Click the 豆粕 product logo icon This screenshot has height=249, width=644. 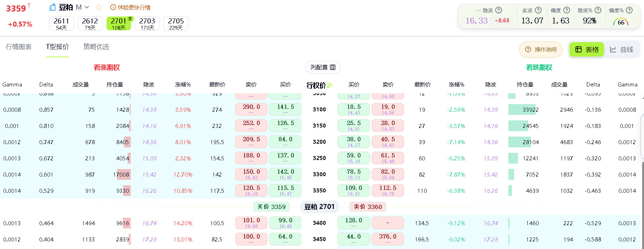53,7
